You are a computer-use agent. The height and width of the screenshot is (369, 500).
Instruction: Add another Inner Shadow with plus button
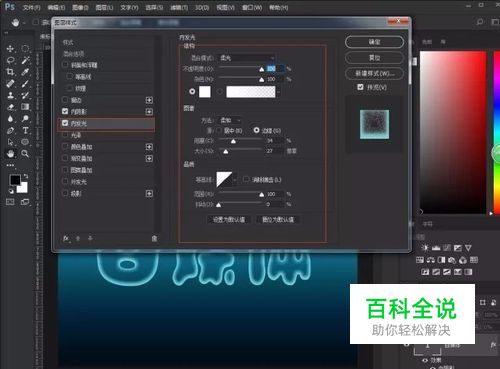point(149,112)
